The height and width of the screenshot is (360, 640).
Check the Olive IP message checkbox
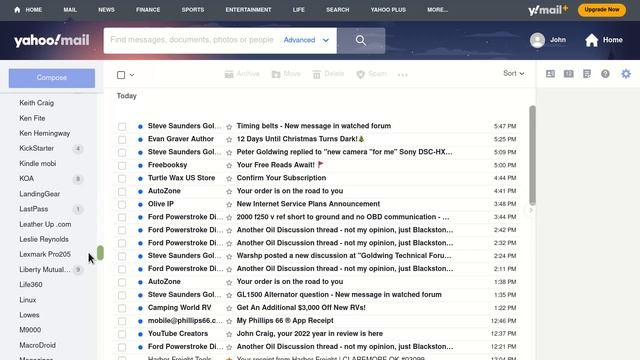pyautogui.click(x=122, y=204)
